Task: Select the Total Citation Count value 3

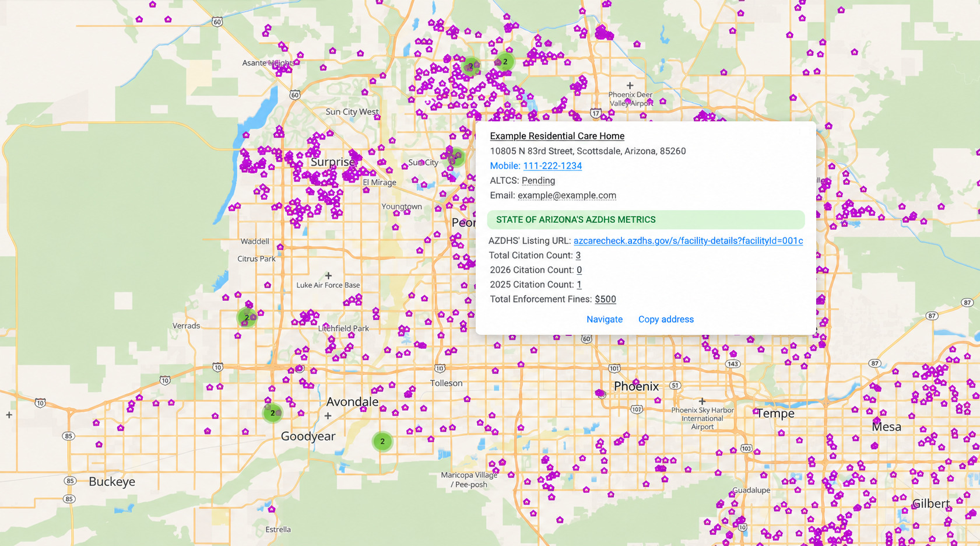Action: click(x=578, y=256)
